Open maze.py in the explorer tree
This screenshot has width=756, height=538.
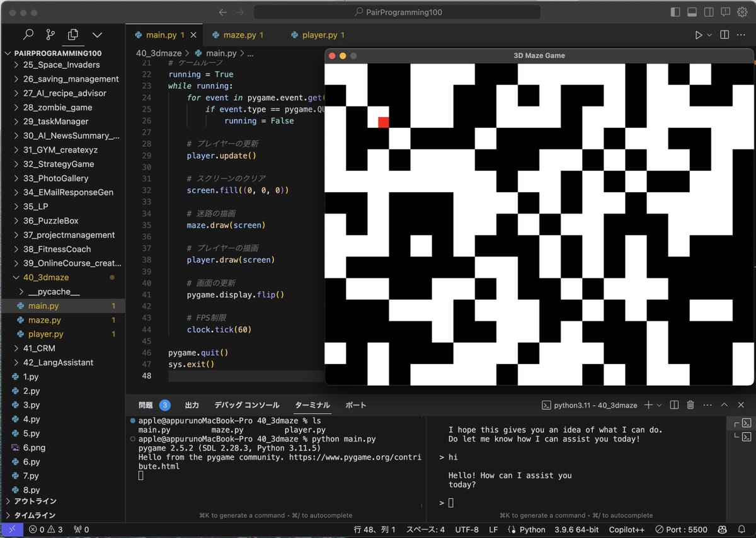[x=44, y=320]
